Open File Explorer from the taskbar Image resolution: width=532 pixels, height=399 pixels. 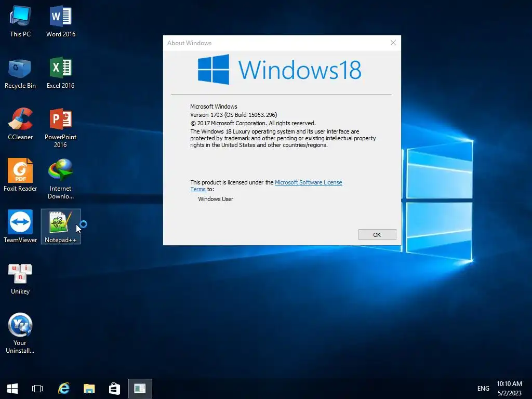[x=89, y=389]
